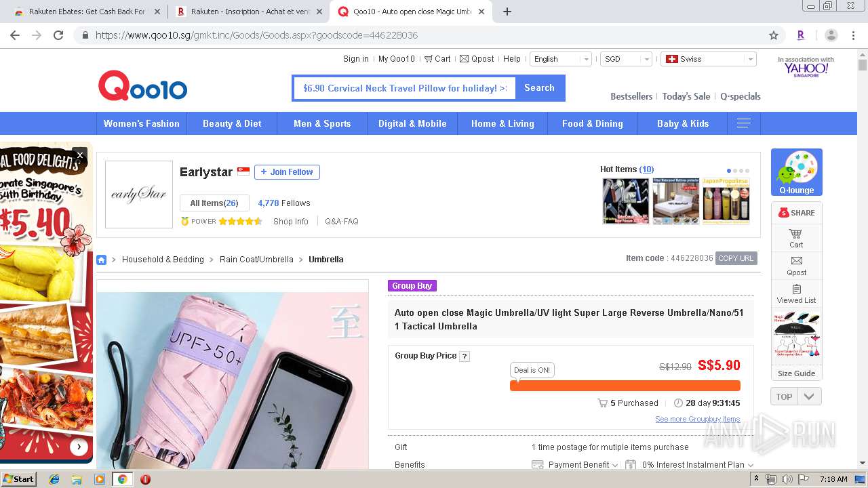Bookmark this page with star icon
Image resolution: width=868 pixels, height=488 pixels.
[x=774, y=35]
